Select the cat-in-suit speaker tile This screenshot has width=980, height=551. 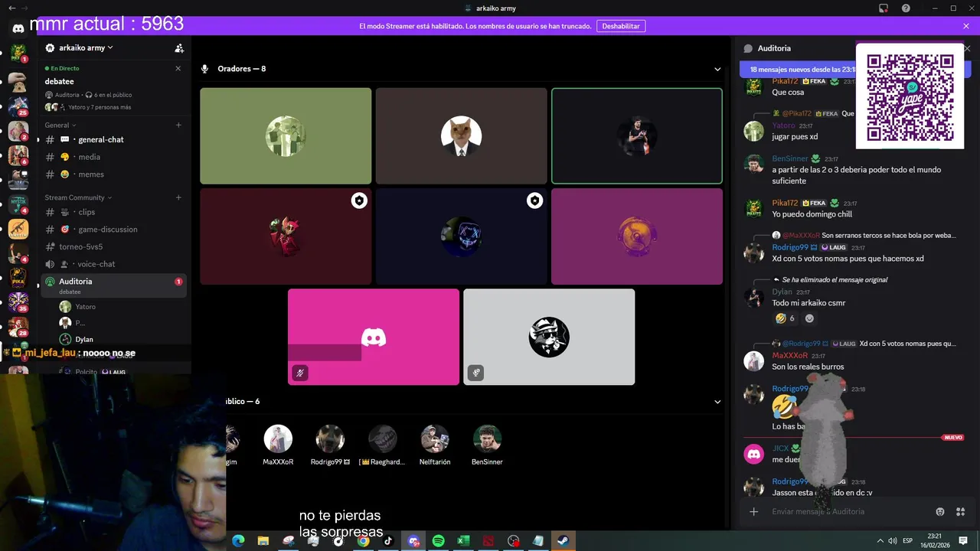pos(461,136)
